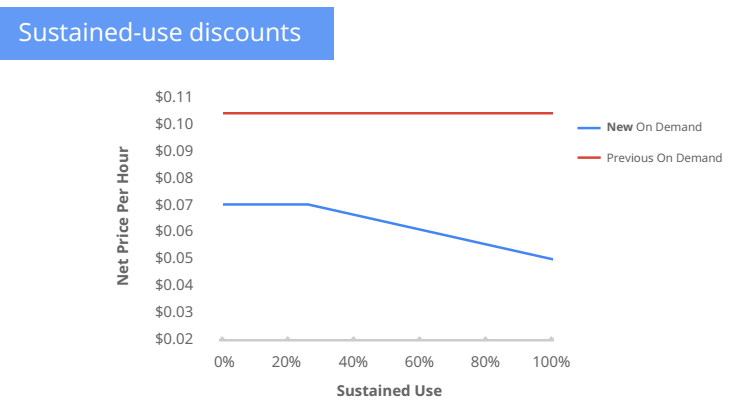
Task: Click the 0% x-axis label
Action: click(x=222, y=361)
